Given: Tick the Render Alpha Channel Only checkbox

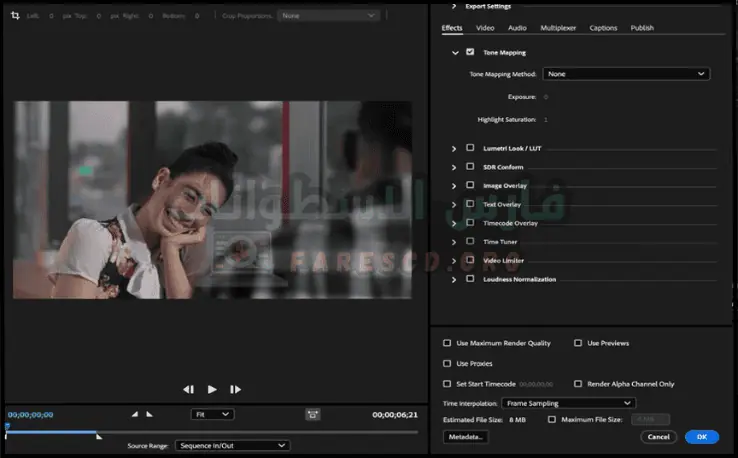Looking at the screenshot, I should (x=578, y=383).
